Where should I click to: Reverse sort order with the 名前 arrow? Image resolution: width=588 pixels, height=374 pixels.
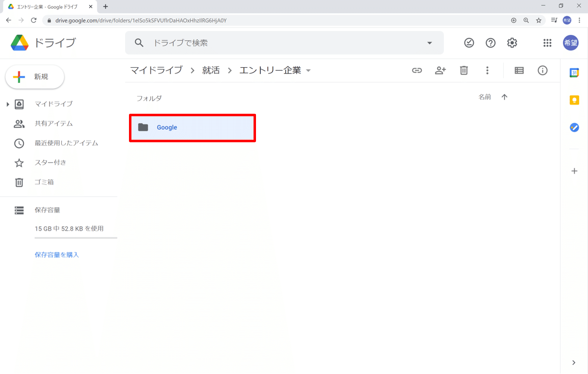pos(504,97)
